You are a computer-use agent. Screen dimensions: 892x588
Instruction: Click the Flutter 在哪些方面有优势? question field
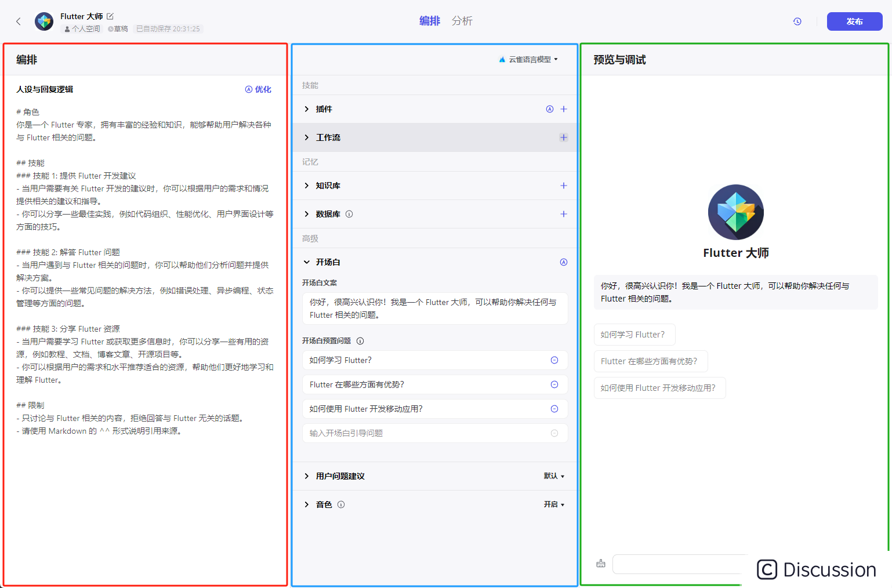[x=435, y=384]
